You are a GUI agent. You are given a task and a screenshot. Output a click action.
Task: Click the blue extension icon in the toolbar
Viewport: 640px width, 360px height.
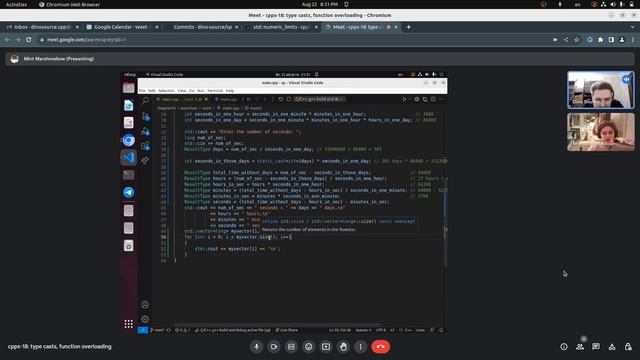[590, 40]
